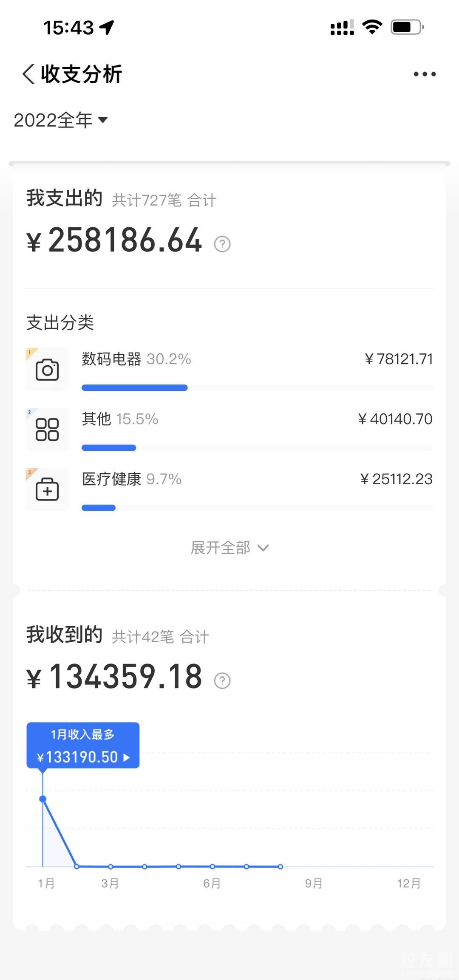Expand all categories with 展开全部

tap(229, 548)
